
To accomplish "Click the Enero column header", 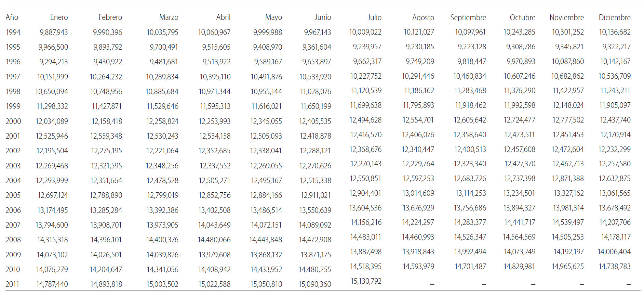I will [59, 17].
